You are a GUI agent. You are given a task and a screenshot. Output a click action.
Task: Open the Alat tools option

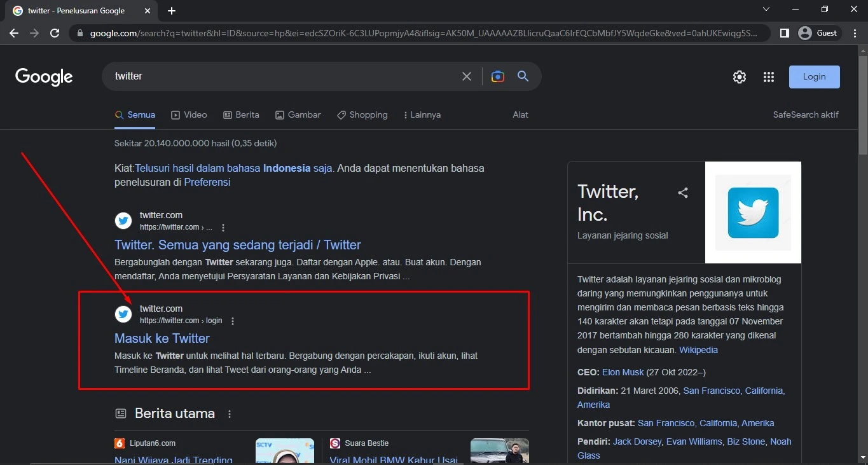pos(521,115)
